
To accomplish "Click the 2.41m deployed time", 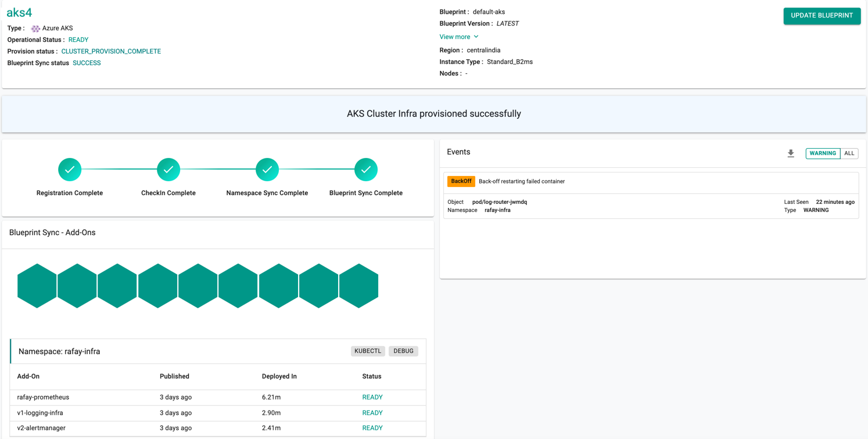I will pyautogui.click(x=271, y=428).
